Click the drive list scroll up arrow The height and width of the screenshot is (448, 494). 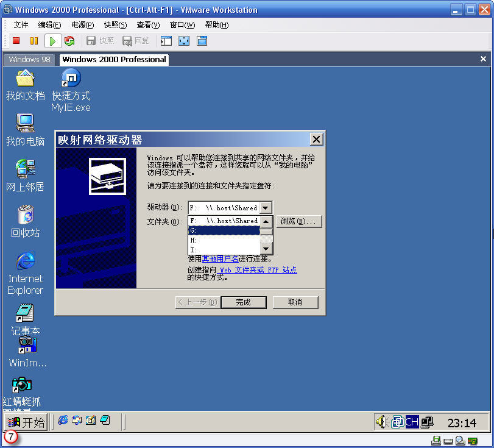[266, 221]
